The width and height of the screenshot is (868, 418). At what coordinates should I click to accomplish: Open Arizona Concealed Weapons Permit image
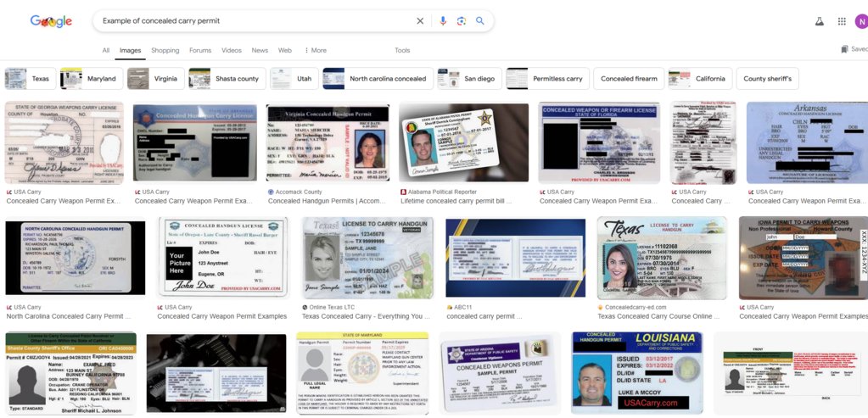pos(500,373)
